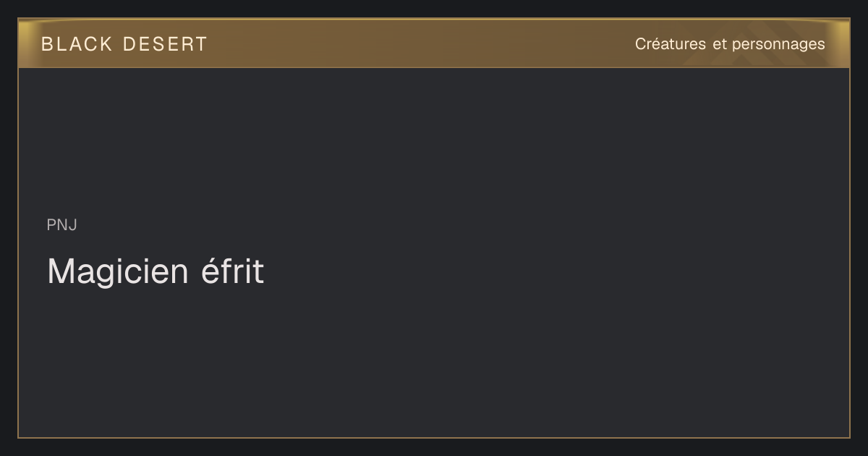Click the word DESERT in the header

(165, 44)
